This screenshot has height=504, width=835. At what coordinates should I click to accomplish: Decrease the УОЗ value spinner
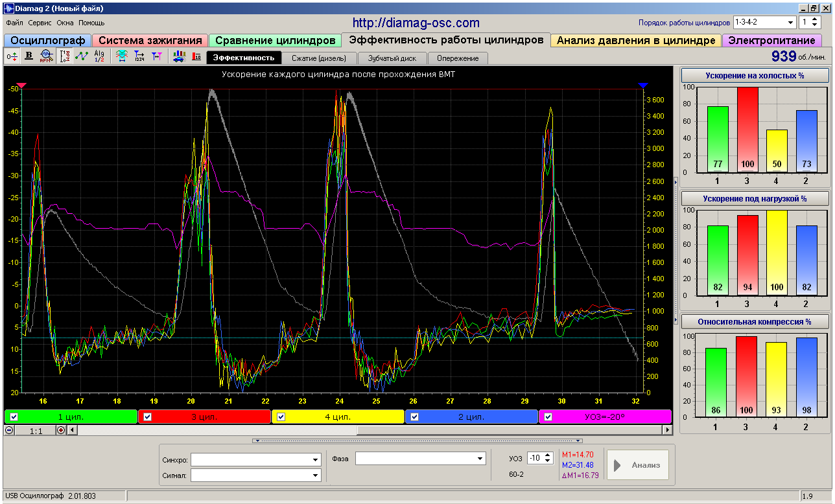tap(547, 462)
